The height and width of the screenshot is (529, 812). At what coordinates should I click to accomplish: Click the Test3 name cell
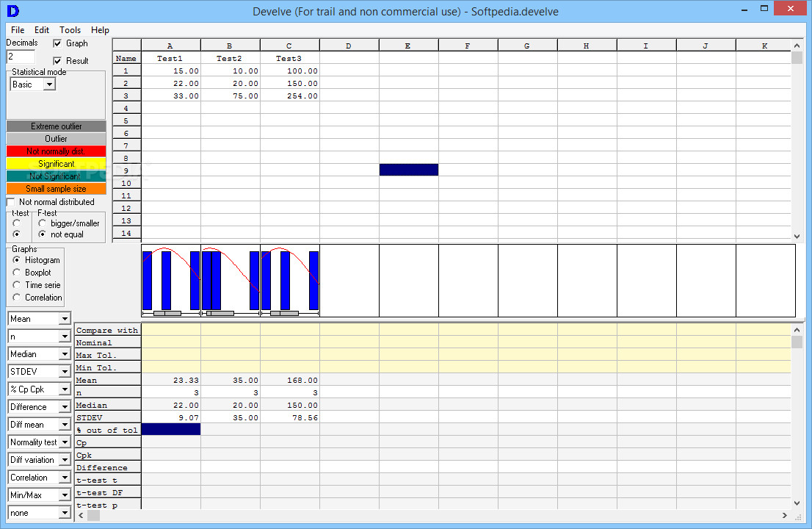coord(290,59)
